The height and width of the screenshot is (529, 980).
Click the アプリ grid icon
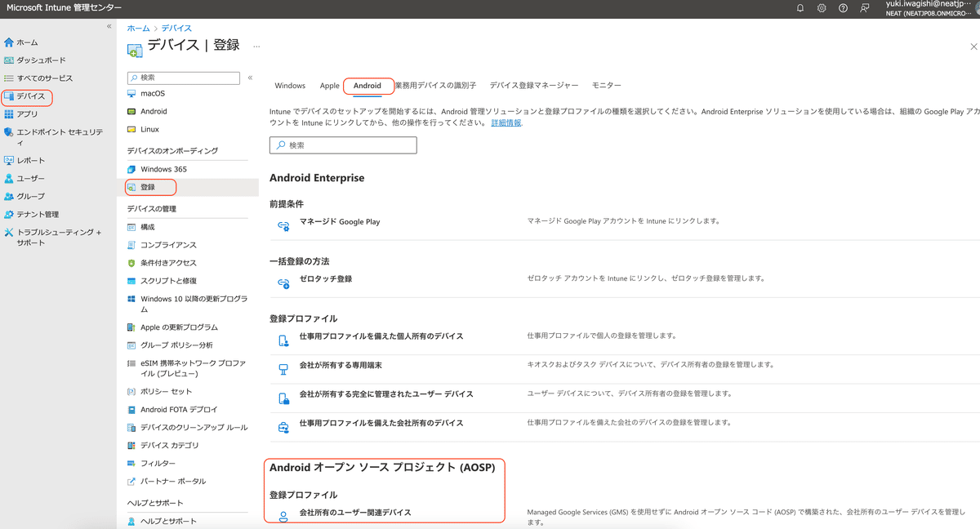point(9,114)
